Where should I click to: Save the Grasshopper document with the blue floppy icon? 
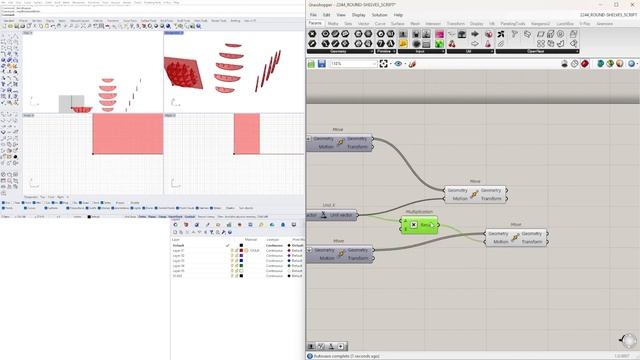pyautogui.click(x=322, y=64)
